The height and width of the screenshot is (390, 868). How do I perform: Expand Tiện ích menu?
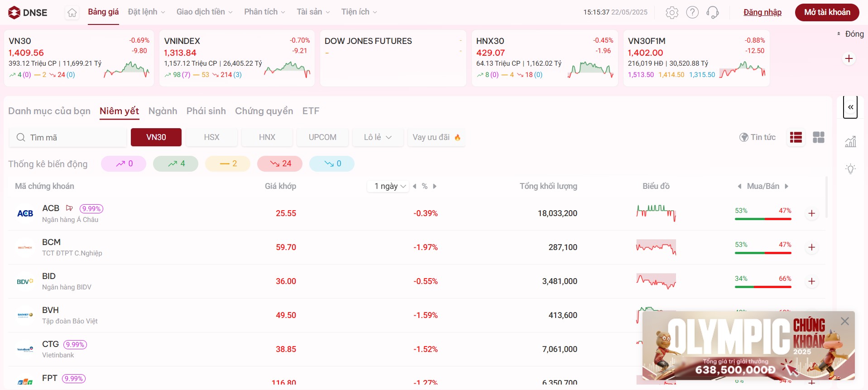pyautogui.click(x=359, y=12)
